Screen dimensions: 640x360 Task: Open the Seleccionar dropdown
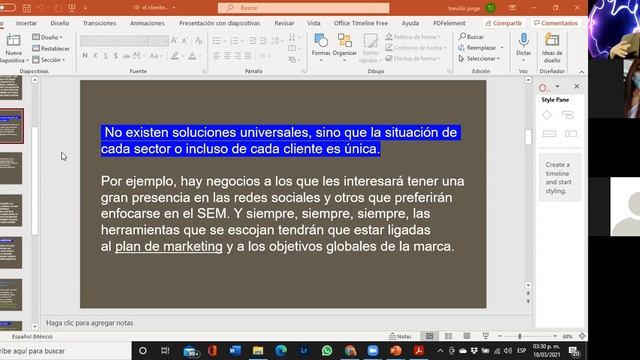[479, 59]
